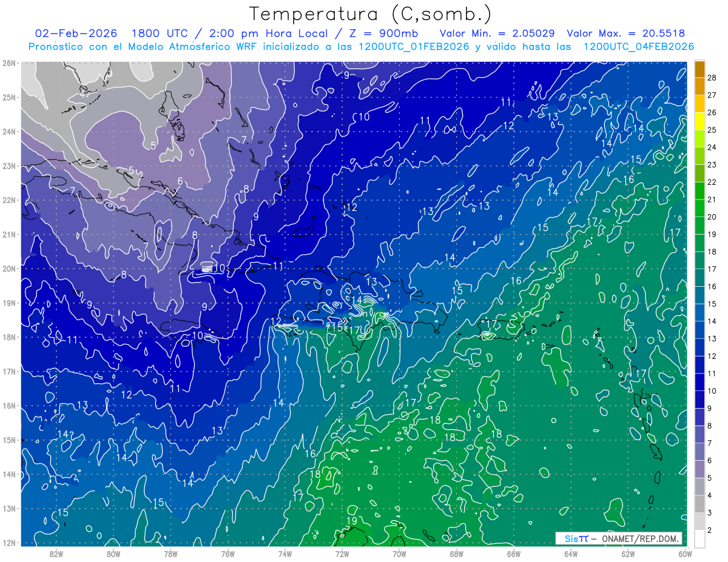Screen dimensions: 728x562
Task: Click the legend label '28'
Action: (x=712, y=78)
